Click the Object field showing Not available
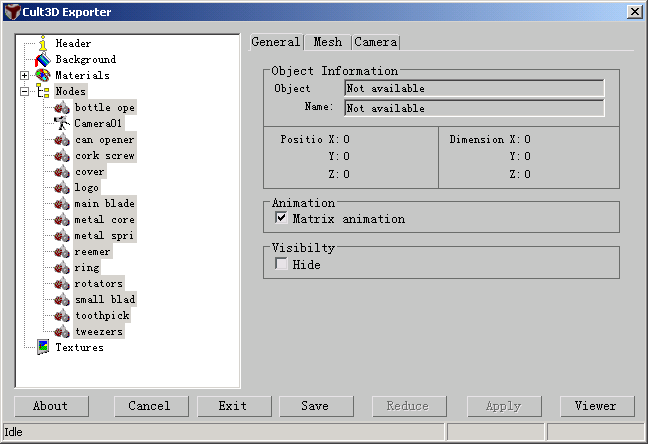Screen dimensions: 648x444 pyautogui.click(x=474, y=88)
